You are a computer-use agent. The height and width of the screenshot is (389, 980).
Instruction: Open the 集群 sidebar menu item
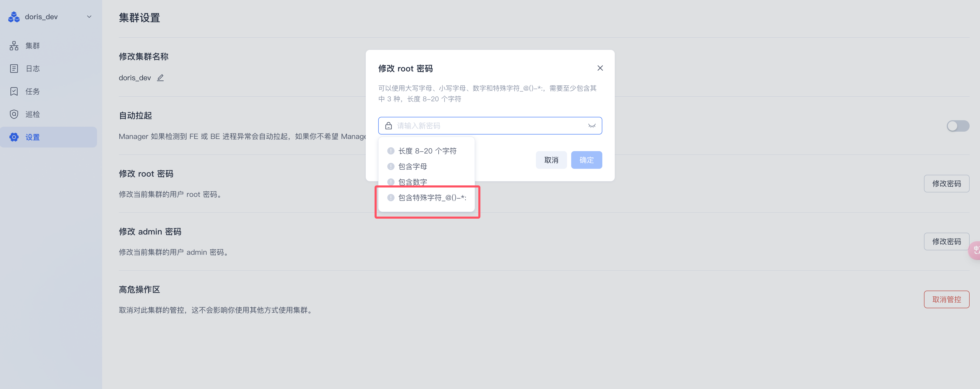pos(48,46)
